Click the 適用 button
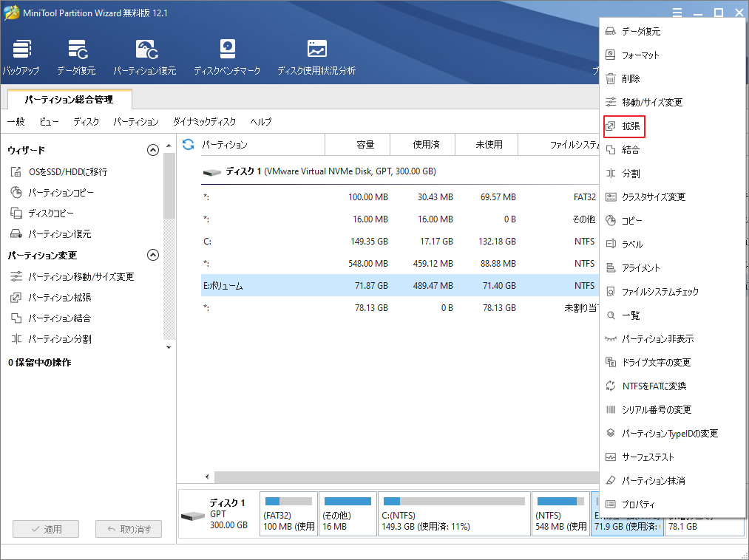749x560 pixels. click(x=46, y=529)
